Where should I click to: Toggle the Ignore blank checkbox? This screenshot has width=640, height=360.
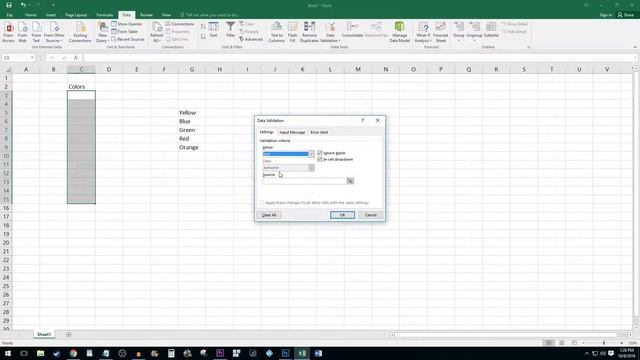320,153
